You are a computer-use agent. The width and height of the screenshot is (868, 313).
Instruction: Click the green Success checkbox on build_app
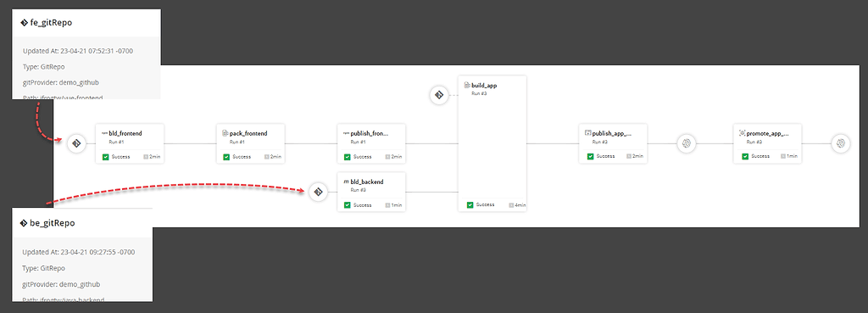pos(470,205)
